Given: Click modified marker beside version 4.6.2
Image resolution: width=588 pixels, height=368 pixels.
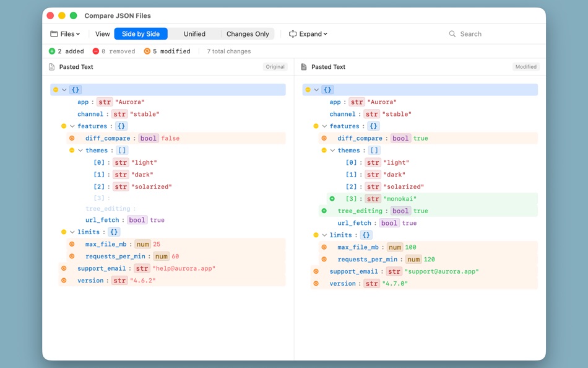Looking at the screenshot, I should (64, 280).
